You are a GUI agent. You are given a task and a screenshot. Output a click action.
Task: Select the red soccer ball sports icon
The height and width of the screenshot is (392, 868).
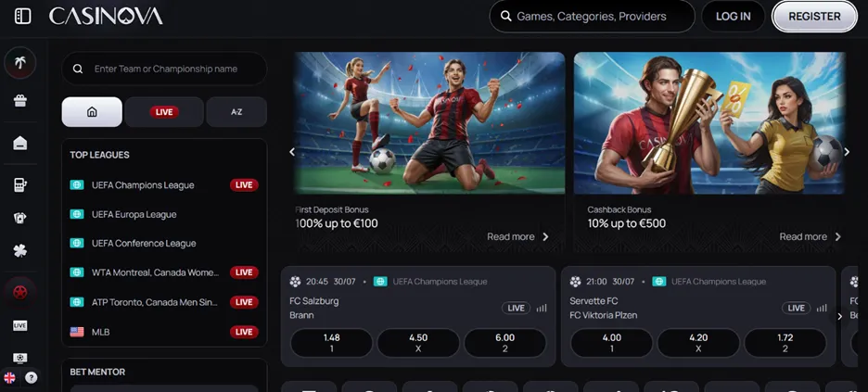[20, 293]
